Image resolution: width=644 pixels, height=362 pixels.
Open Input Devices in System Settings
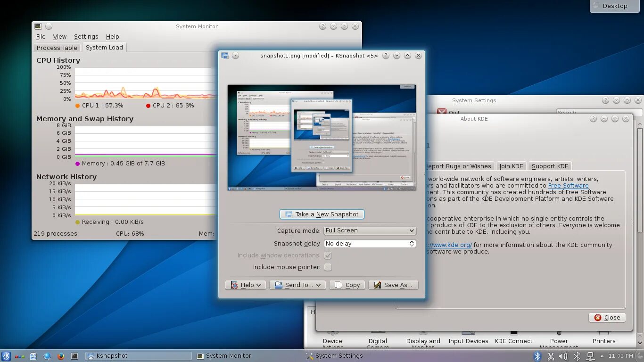click(x=468, y=337)
